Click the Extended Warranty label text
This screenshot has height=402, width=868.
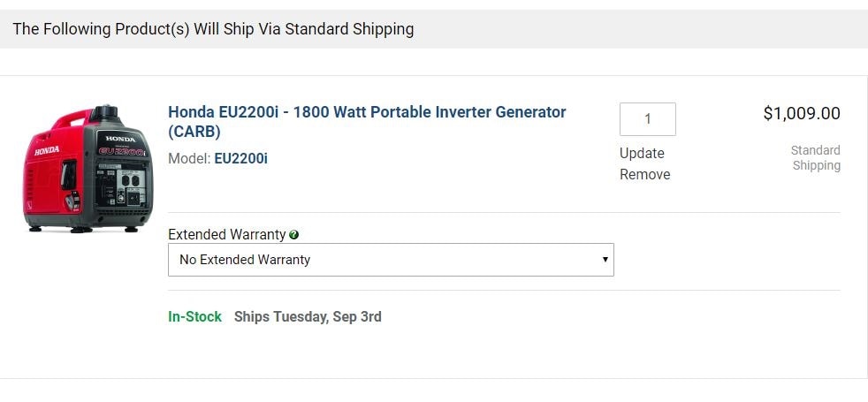coord(226,235)
